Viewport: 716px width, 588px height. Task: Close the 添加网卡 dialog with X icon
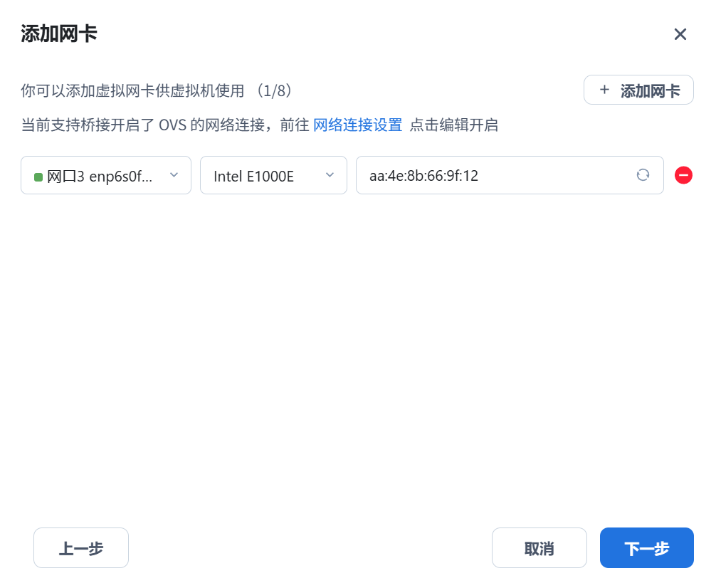click(680, 33)
